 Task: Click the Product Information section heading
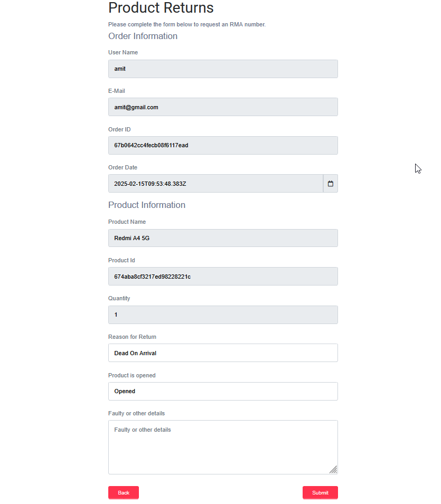pyautogui.click(x=147, y=205)
